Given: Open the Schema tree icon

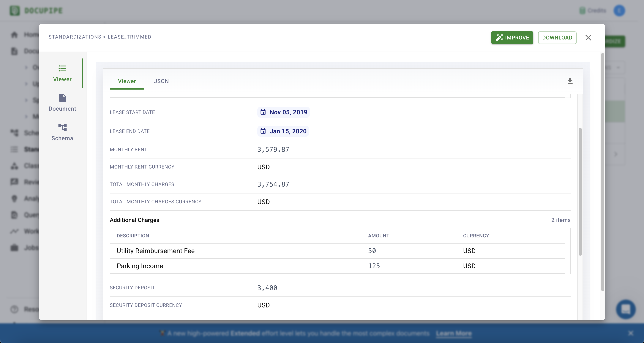Looking at the screenshot, I should point(62,127).
